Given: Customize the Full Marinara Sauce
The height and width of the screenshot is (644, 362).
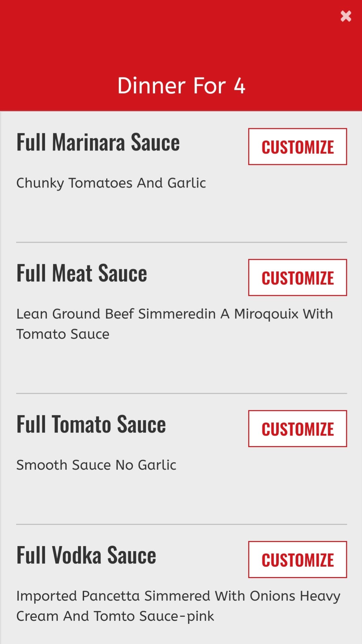Looking at the screenshot, I should point(297,147).
